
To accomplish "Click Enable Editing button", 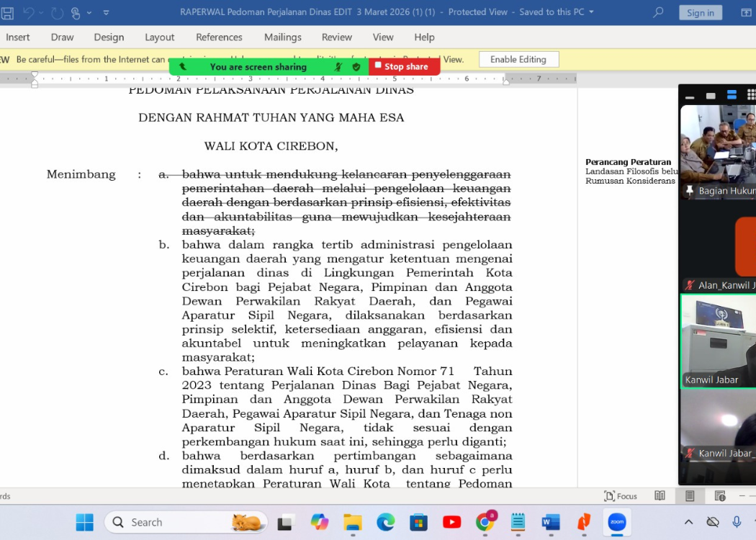I will pos(518,60).
